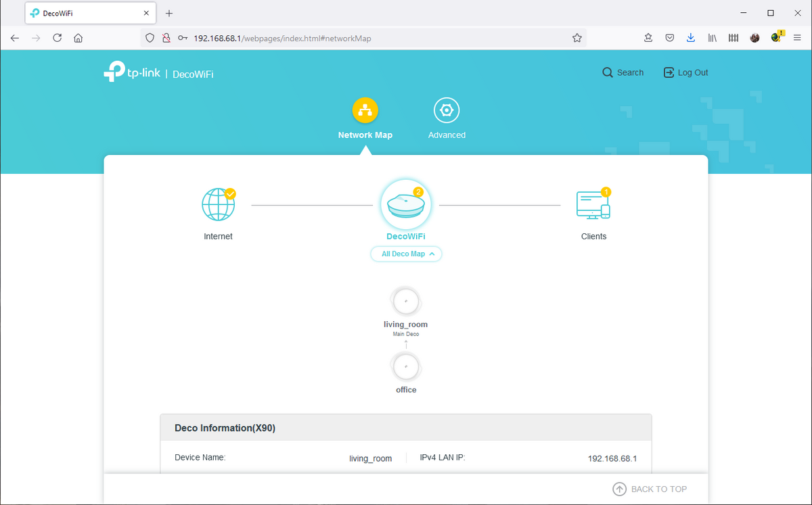
Task: Open the browser Downloads panel
Action: pyautogui.click(x=691, y=39)
